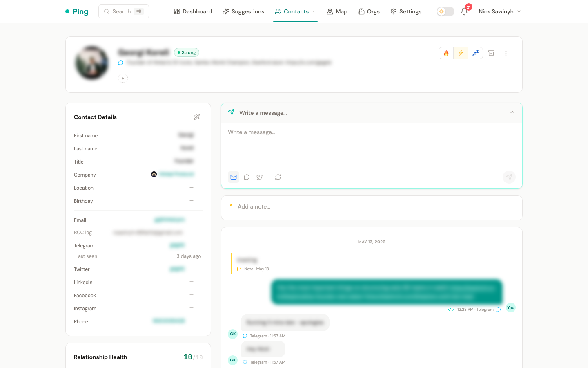Select the Twitter channel icon

260,177
